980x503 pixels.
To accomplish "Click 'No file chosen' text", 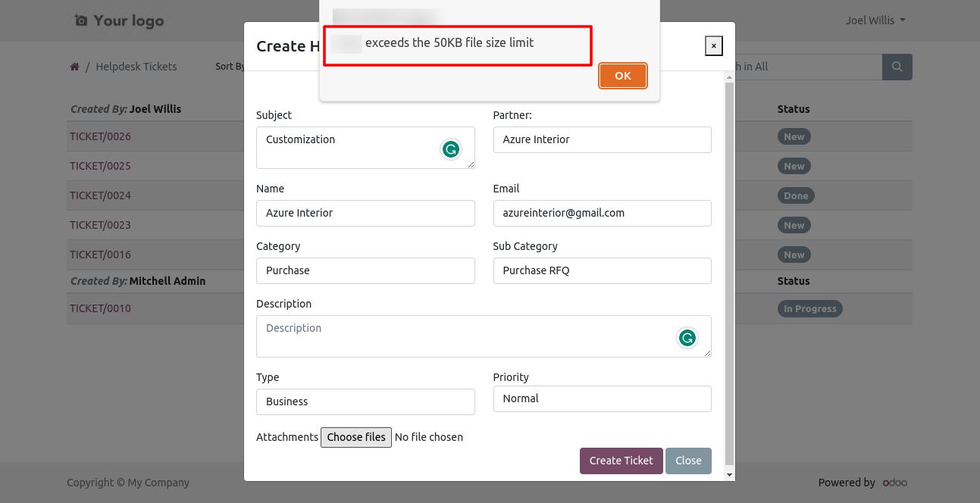I will (429, 437).
